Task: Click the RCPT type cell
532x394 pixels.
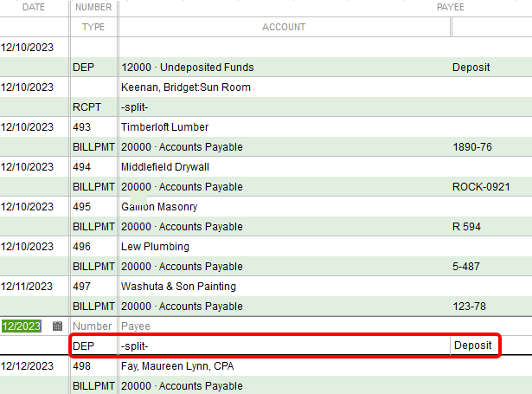Action: click(x=87, y=107)
